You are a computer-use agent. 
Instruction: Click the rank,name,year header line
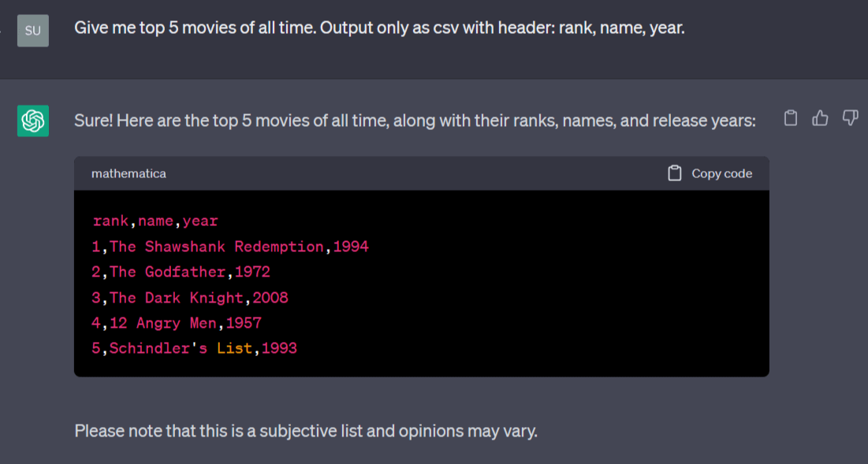pyautogui.click(x=155, y=221)
